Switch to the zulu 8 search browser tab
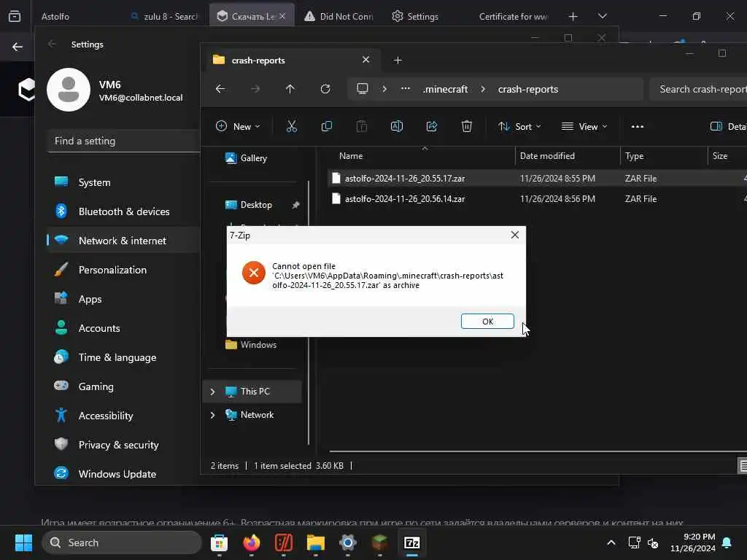This screenshot has width=747, height=560. click(x=164, y=16)
